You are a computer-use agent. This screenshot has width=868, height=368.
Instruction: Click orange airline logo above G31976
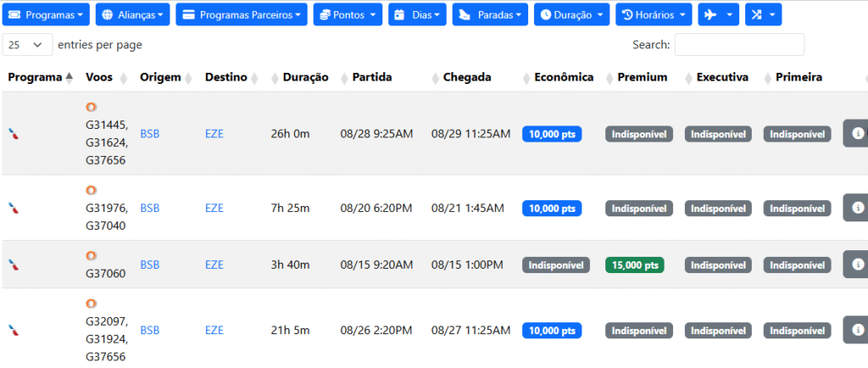point(92,191)
